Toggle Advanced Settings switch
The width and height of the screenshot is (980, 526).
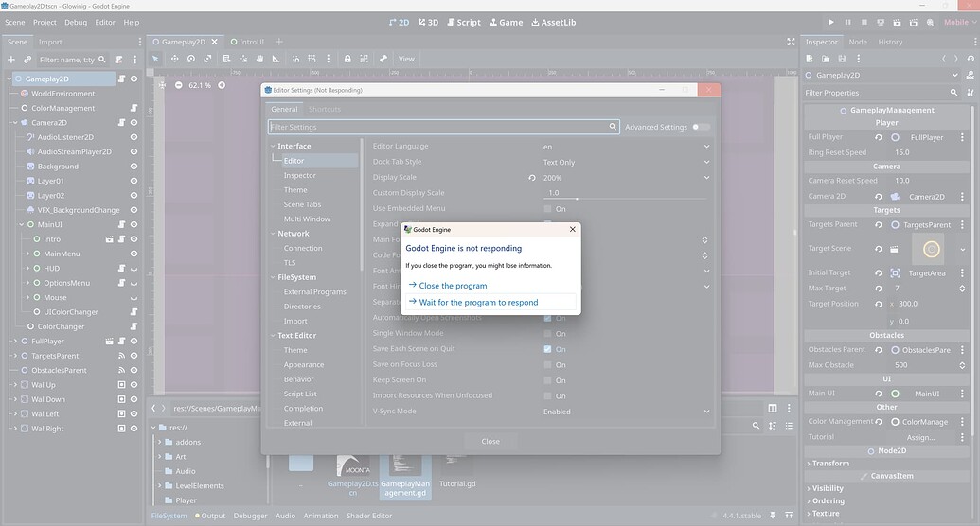(x=701, y=127)
